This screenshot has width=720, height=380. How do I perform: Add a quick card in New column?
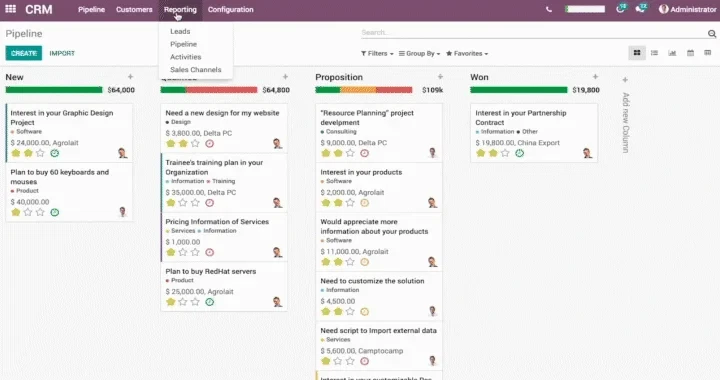pos(130,77)
